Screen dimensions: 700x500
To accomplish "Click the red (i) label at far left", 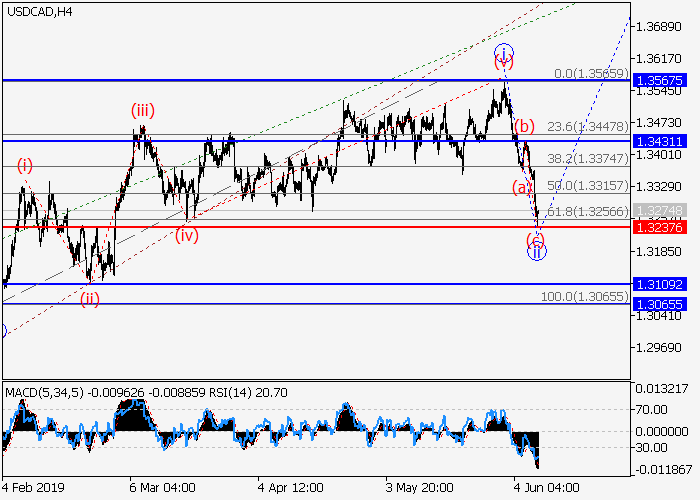I will [23, 165].
